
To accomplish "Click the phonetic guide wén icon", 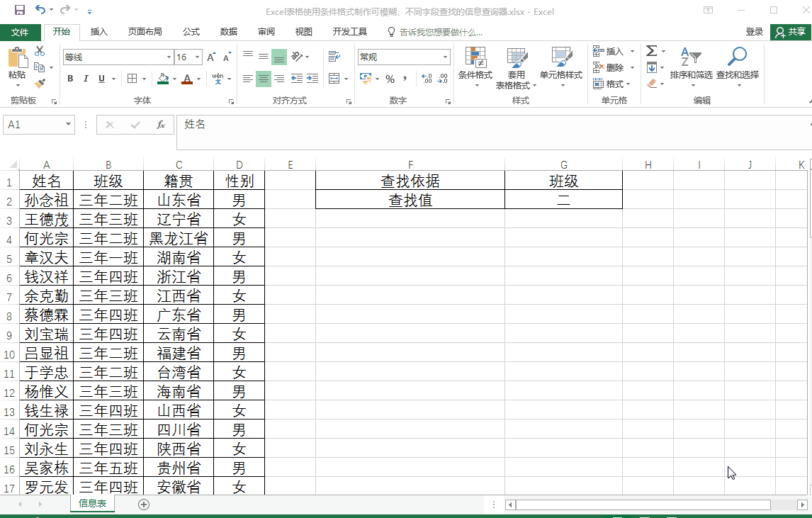I will pos(218,79).
